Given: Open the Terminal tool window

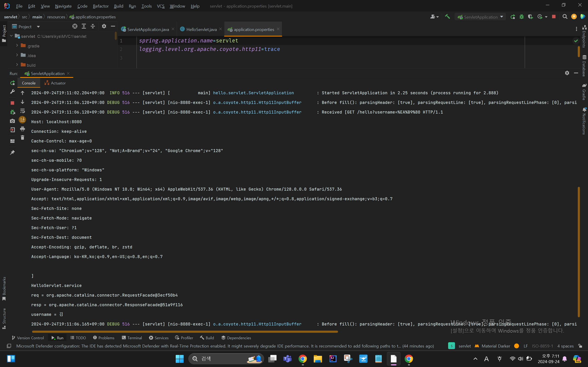Looking at the screenshot, I should pyautogui.click(x=132, y=338).
